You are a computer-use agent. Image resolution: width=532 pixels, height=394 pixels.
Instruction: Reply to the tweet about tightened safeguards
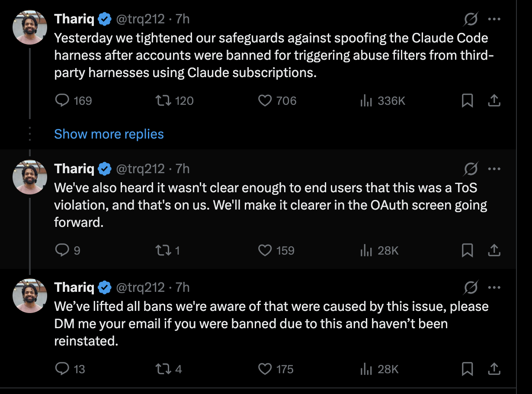[63, 101]
